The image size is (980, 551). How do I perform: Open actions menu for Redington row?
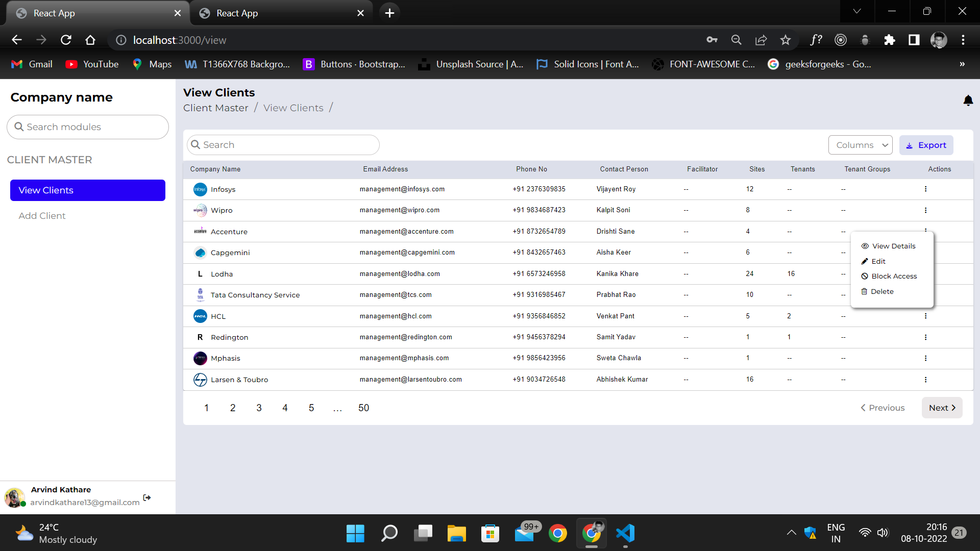click(925, 337)
